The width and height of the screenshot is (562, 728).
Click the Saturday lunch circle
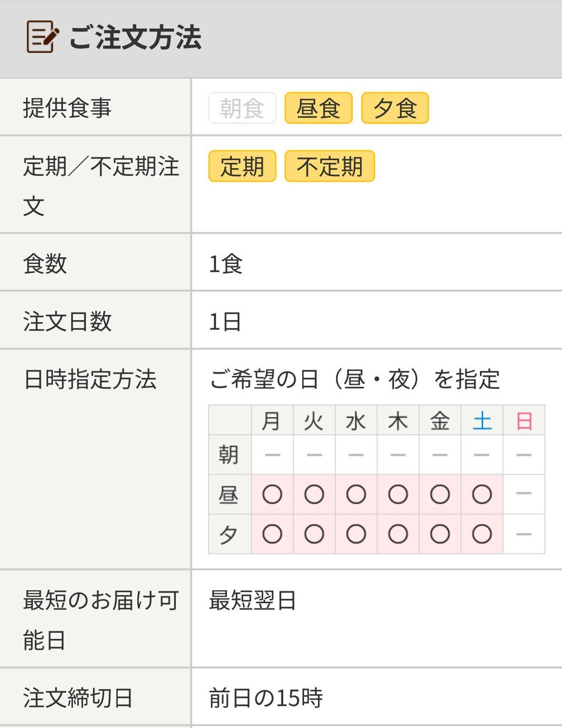pyautogui.click(x=482, y=495)
